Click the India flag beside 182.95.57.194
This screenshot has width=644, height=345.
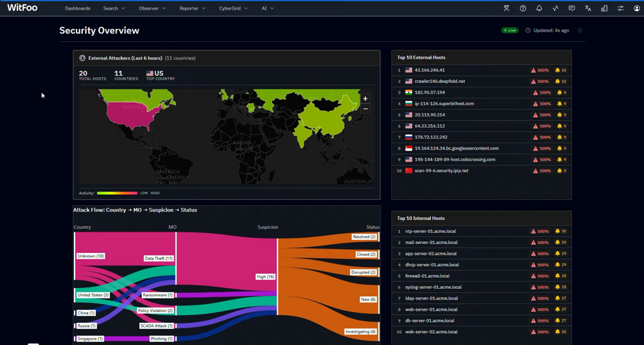click(409, 93)
